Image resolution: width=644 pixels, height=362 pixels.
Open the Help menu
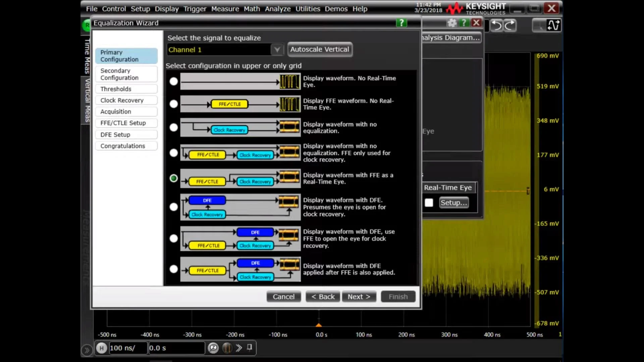tap(360, 9)
